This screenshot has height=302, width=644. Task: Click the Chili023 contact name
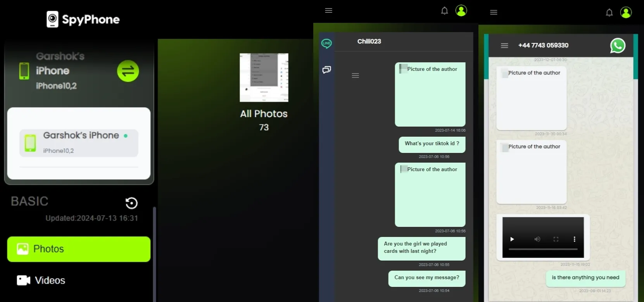click(x=369, y=41)
